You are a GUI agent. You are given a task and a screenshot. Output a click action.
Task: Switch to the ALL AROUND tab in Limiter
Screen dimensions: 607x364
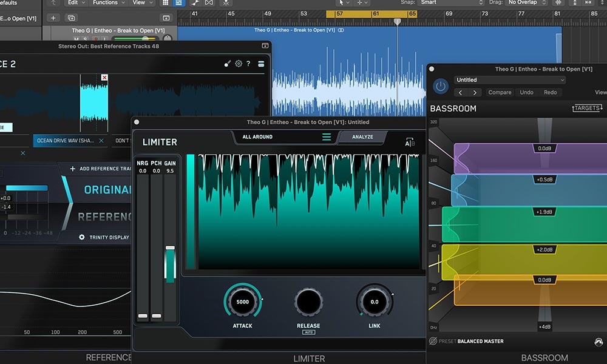[x=257, y=136]
